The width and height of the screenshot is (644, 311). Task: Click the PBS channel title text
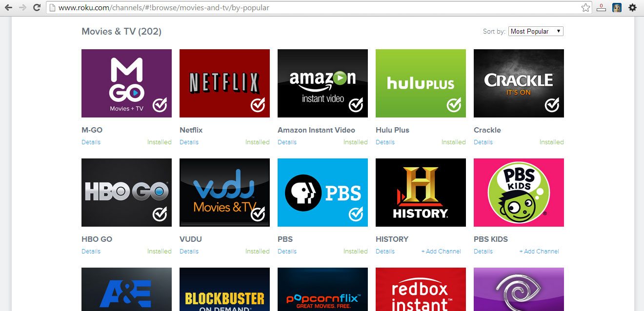(285, 239)
